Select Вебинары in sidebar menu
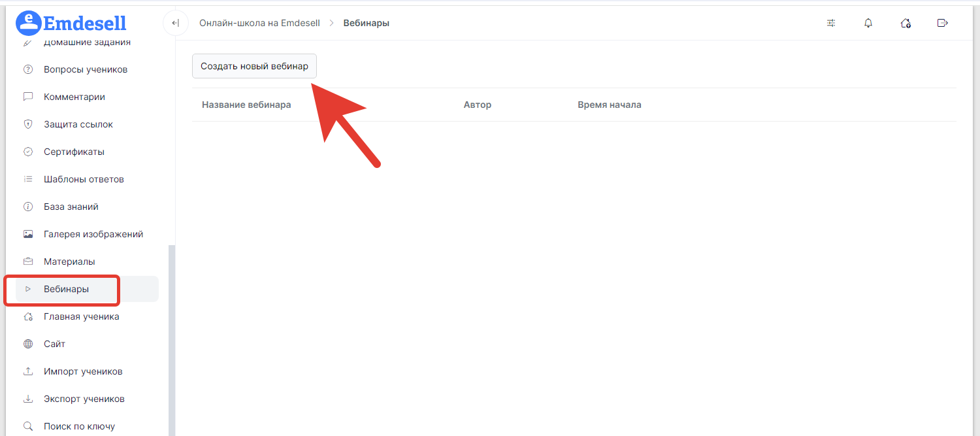The image size is (980, 436). [66, 289]
